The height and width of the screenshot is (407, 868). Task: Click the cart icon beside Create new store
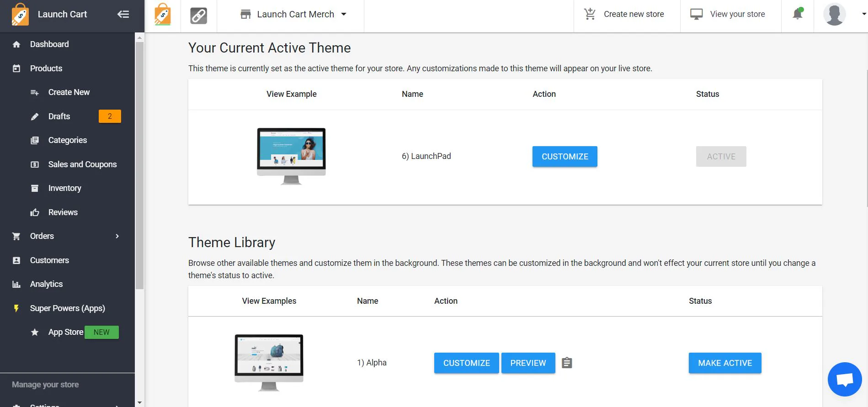[x=590, y=14]
